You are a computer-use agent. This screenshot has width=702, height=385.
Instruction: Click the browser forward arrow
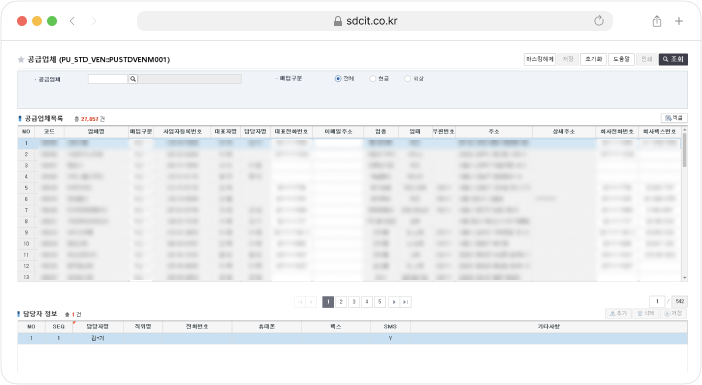[94, 21]
